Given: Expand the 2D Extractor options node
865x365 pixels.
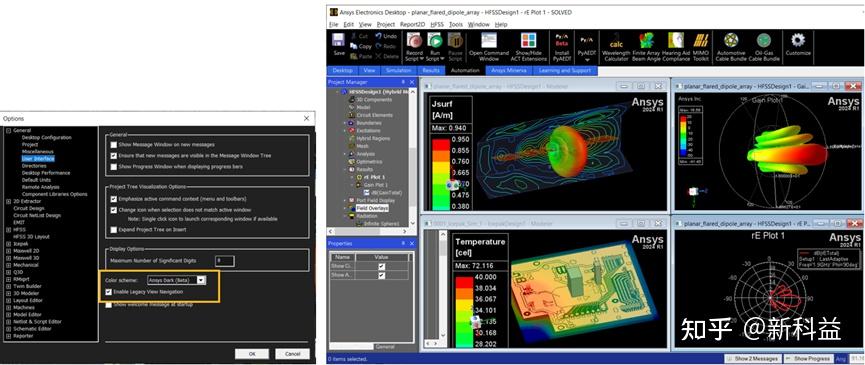Looking at the screenshot, I should pyautogui.click(x=8, y=201).
